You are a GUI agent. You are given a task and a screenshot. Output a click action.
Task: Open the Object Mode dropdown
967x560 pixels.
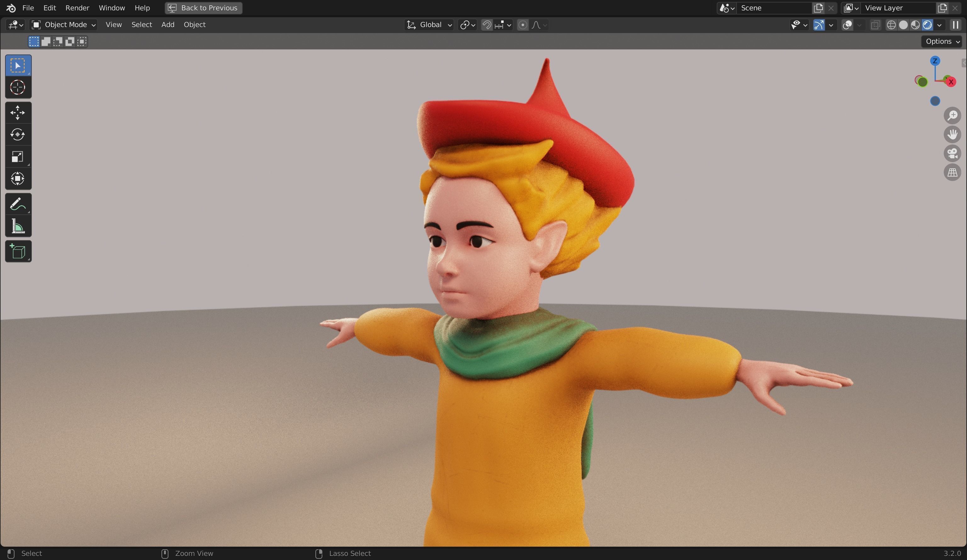click(63, 25)
